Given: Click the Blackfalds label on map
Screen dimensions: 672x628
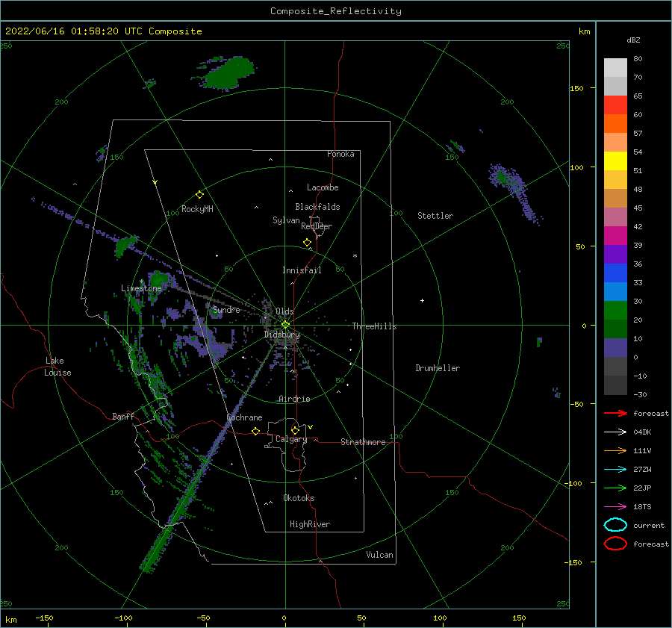Looking at the screenshot, I should click(x=317, y=207).
